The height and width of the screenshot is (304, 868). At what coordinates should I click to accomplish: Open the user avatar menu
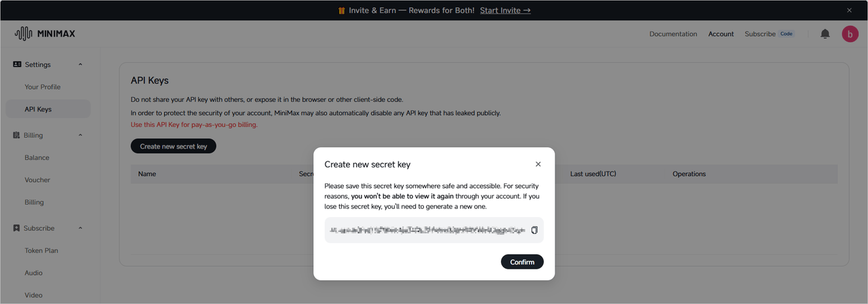point(850,34)
